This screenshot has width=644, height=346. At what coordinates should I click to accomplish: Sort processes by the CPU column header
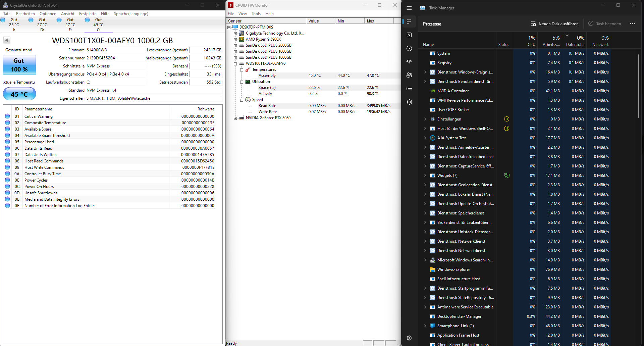tap(525, 40)
